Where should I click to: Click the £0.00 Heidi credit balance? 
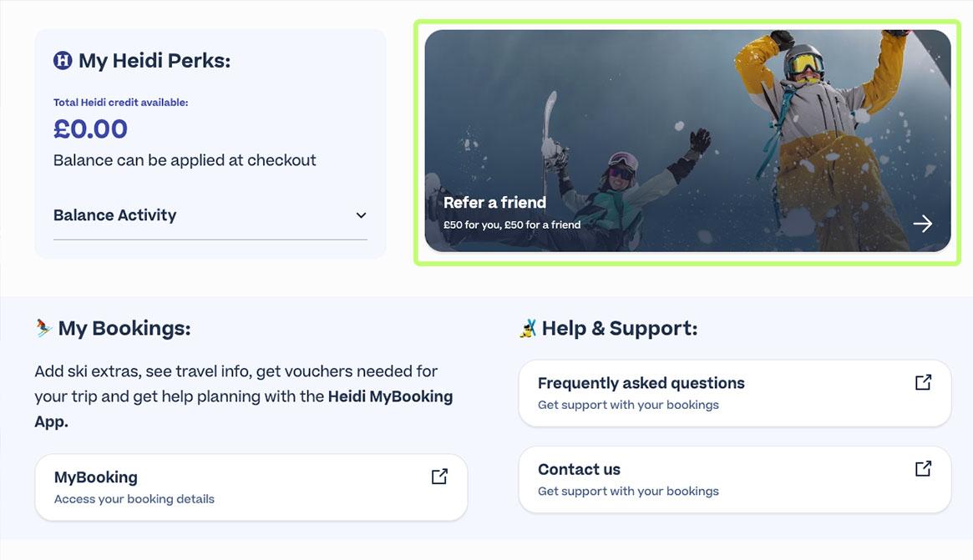click(90, 129)
